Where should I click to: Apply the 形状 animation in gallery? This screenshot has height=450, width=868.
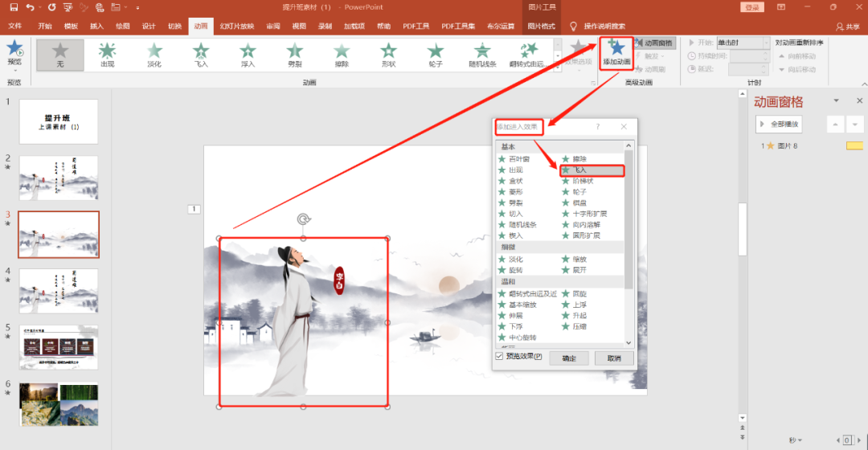389,55
